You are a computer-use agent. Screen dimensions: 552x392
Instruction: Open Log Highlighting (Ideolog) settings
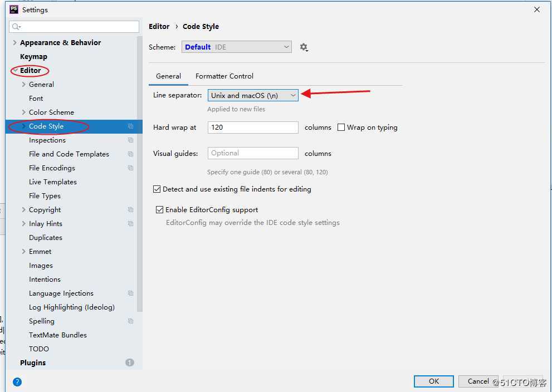72,307
